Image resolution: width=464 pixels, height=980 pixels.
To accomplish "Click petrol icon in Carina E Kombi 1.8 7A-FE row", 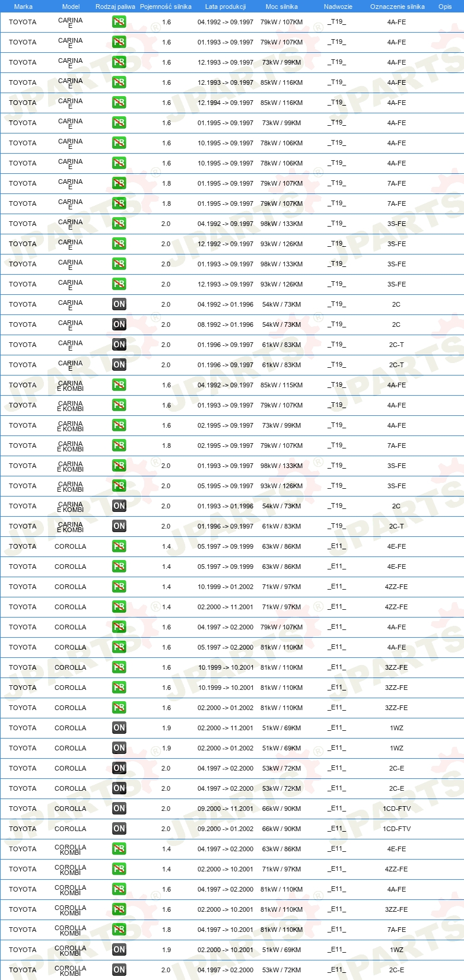I will (x=119, y=446).
